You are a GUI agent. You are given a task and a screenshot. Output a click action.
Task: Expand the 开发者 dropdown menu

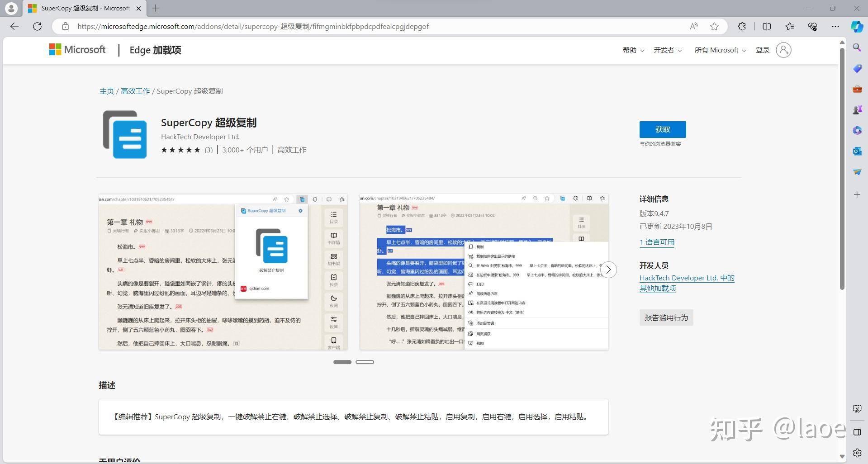668,50
